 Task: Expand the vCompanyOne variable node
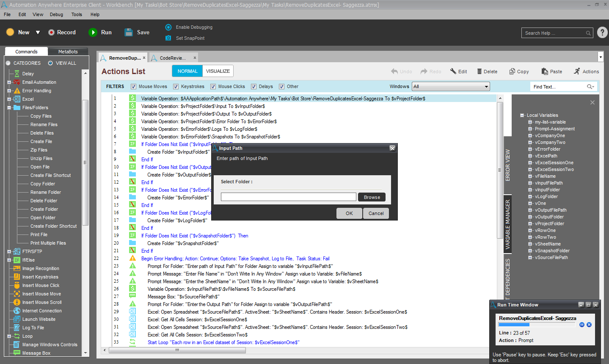530,136
